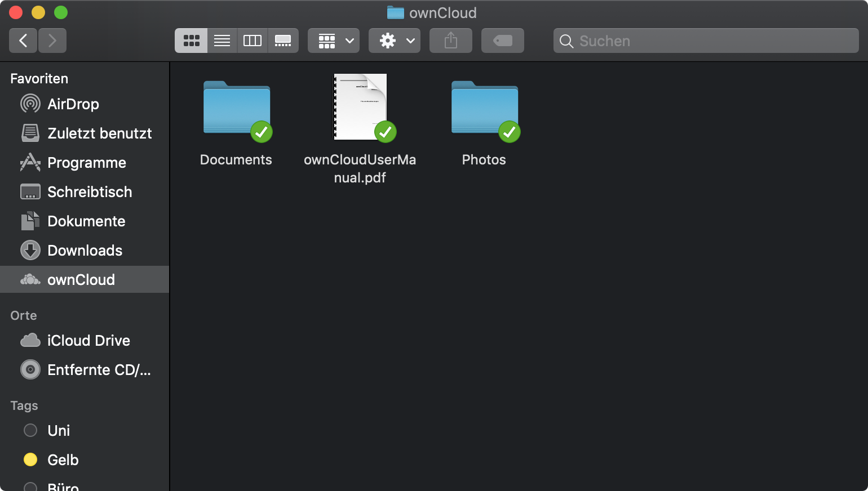Switch to gallery view
The image size is (868, 491).
(x=283, y=41)
